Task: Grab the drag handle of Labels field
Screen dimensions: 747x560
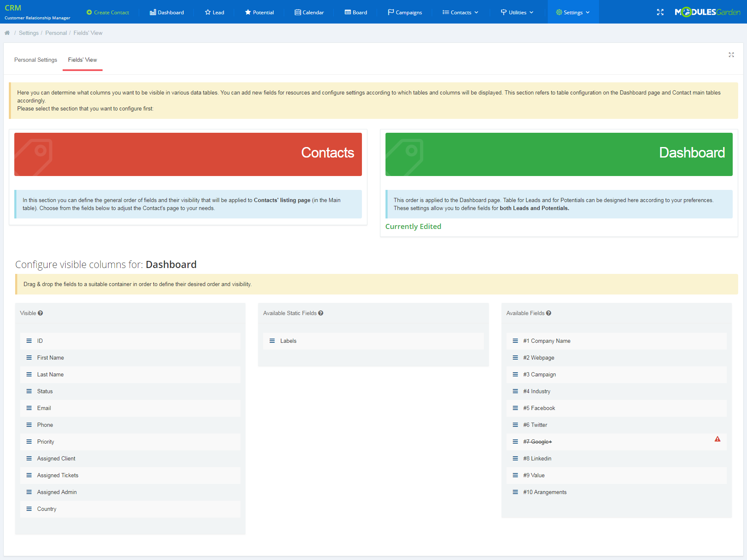Action: pyautogui.click(x=272, y=341)
